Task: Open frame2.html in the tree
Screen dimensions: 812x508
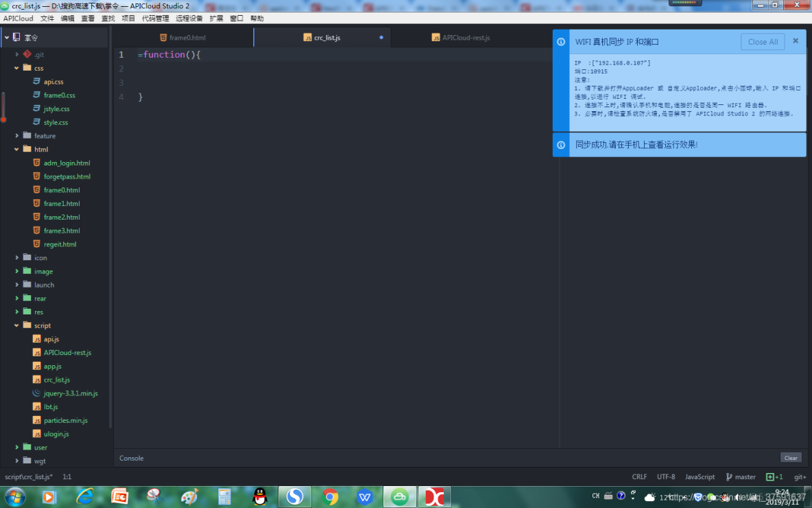Action: point(62,217)
